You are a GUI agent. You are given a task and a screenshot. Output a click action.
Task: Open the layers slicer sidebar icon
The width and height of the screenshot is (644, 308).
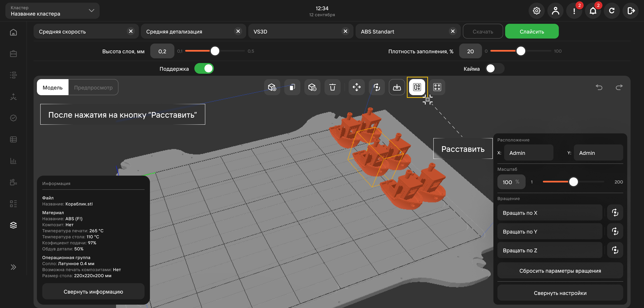13,225
